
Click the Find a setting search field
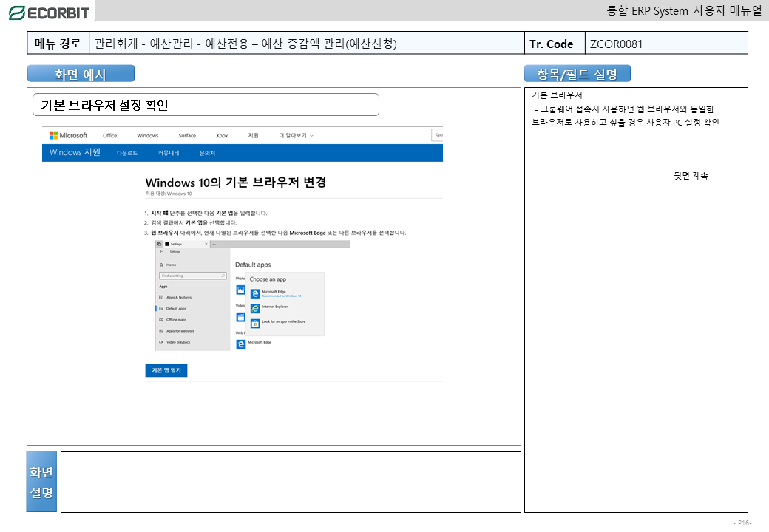(192, 276)
